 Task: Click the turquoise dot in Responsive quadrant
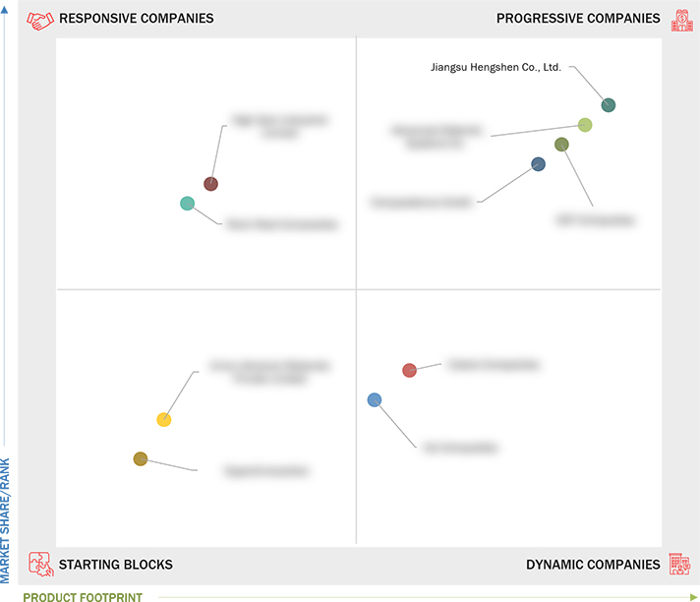[187, 204]
